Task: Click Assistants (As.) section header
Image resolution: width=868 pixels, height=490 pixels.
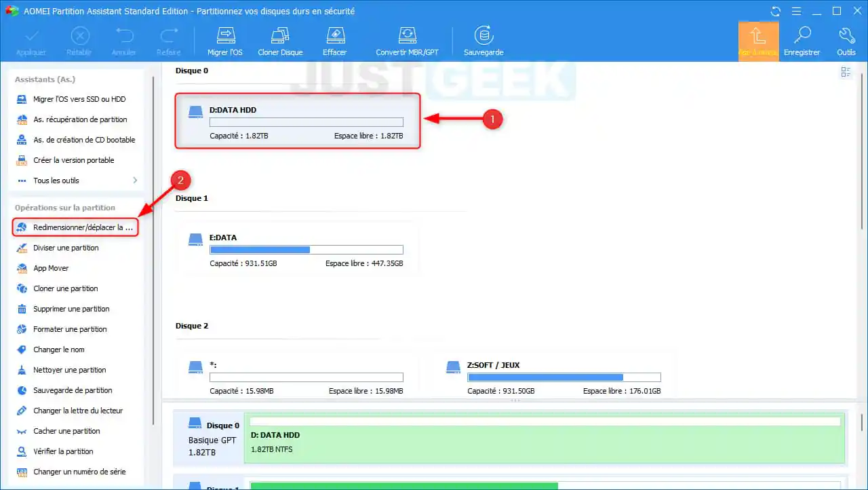Action: point(45,79)
